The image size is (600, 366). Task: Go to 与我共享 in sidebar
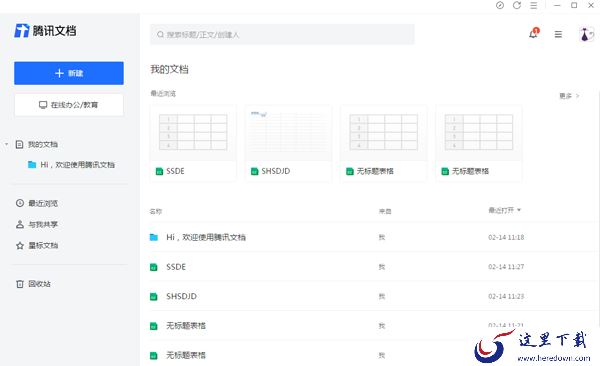tap(43, 224)
